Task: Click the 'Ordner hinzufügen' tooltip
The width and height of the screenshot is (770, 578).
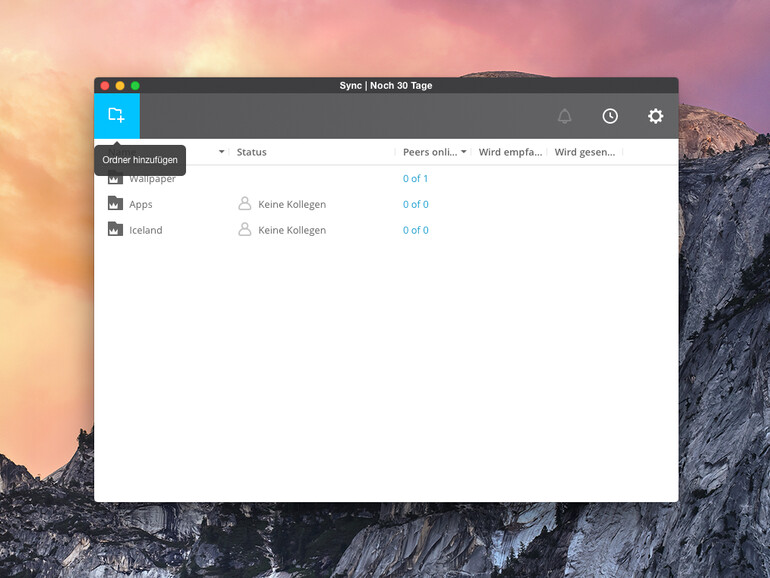Action: coord(140,160)
